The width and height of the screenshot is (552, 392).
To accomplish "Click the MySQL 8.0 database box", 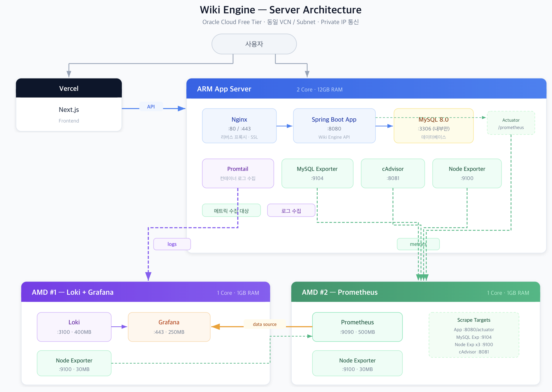I will tap(433, 129).
